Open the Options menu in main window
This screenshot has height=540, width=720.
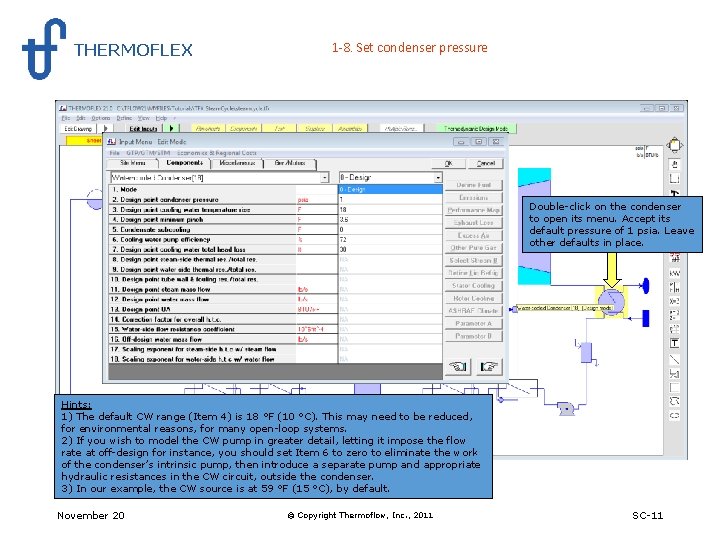tap(101, 118)
